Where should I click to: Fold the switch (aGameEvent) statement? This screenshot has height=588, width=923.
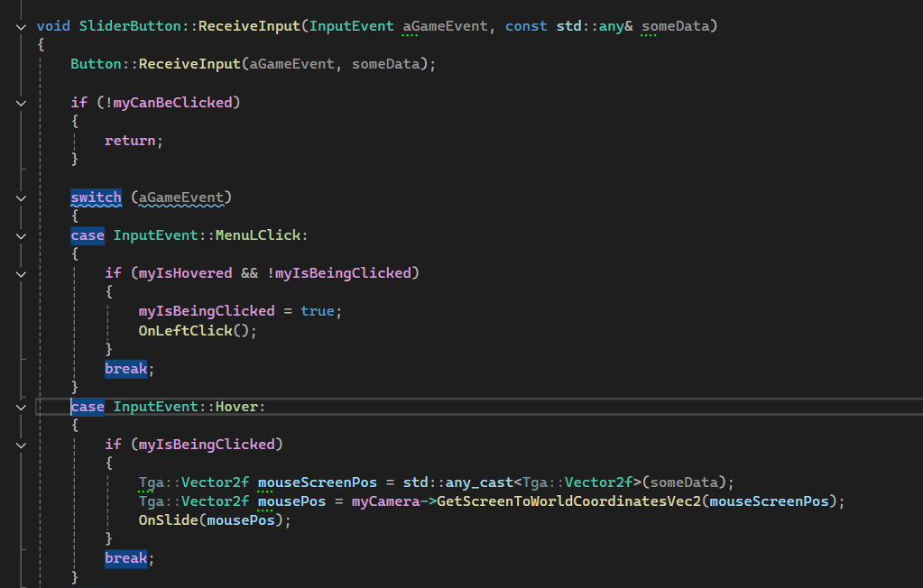click(x=22, y=198)
